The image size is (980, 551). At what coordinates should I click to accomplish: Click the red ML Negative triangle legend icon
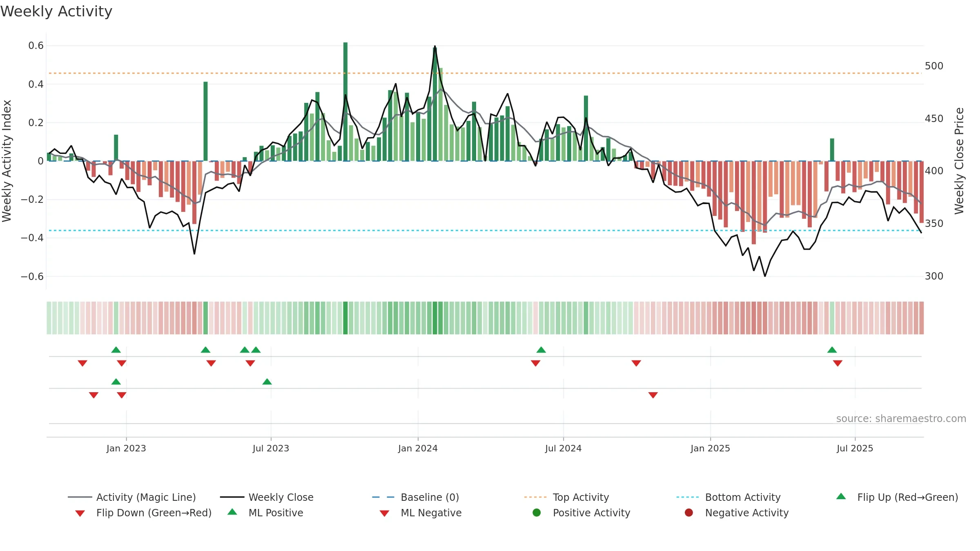point(384,513)
